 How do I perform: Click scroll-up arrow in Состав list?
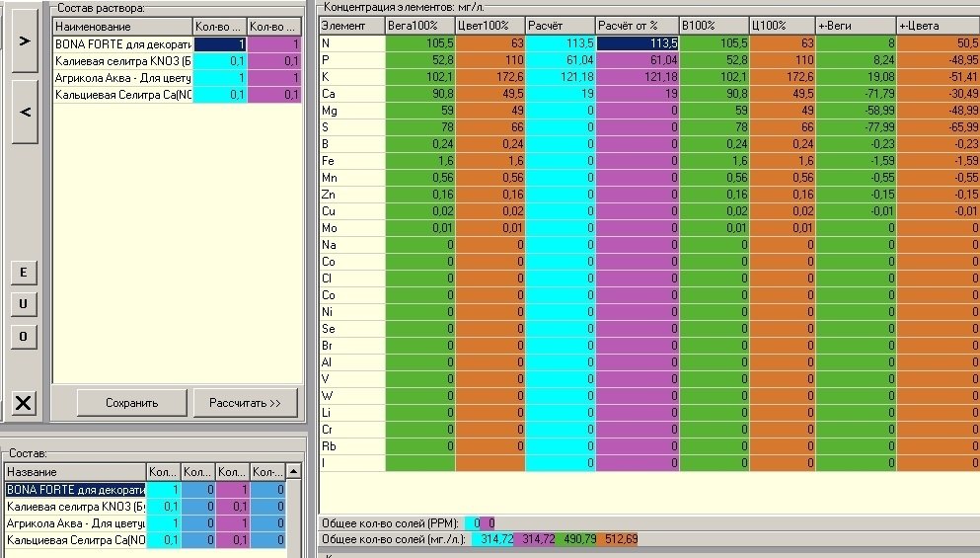(293, 471)
